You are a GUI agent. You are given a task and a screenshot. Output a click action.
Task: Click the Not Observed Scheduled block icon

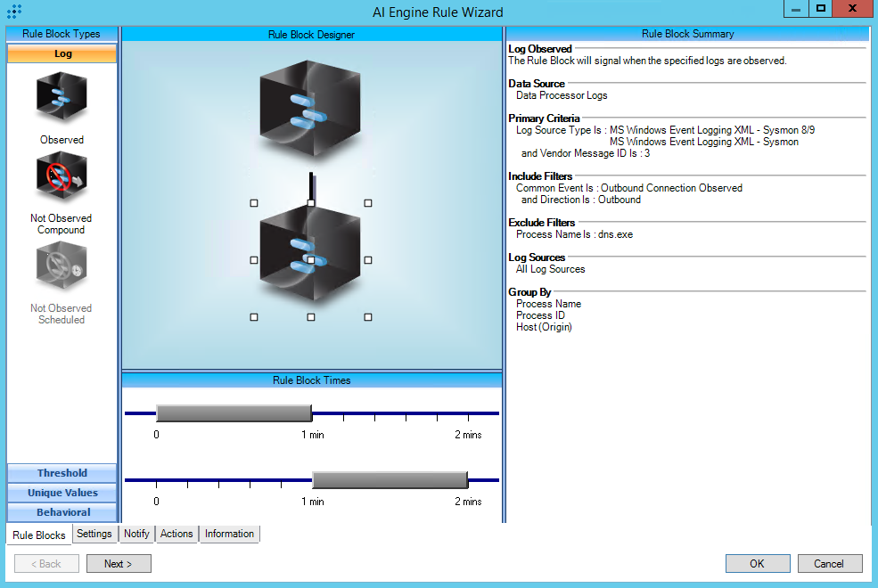pyautogui.click(x=62, y=268)
